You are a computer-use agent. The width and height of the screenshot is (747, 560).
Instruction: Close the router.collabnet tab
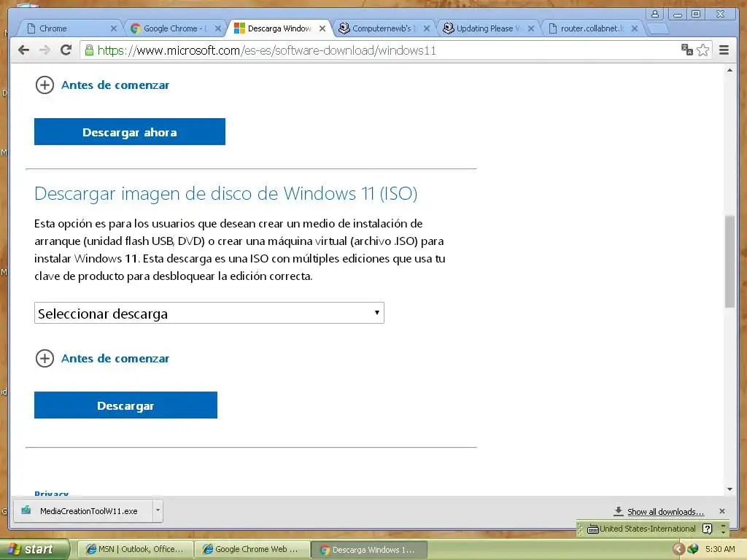pos(635,28)
